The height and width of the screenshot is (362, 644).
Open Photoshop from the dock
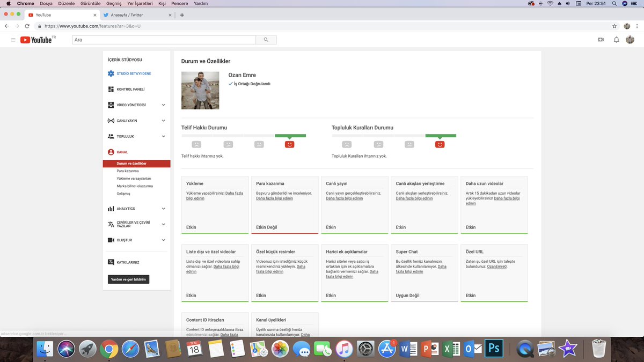tap(494, 349)
